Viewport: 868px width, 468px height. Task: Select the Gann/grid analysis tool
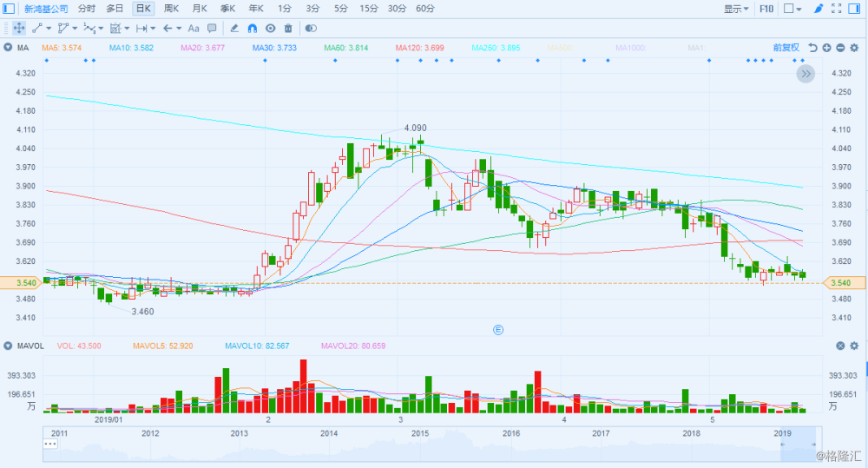(x=115, y=29)
